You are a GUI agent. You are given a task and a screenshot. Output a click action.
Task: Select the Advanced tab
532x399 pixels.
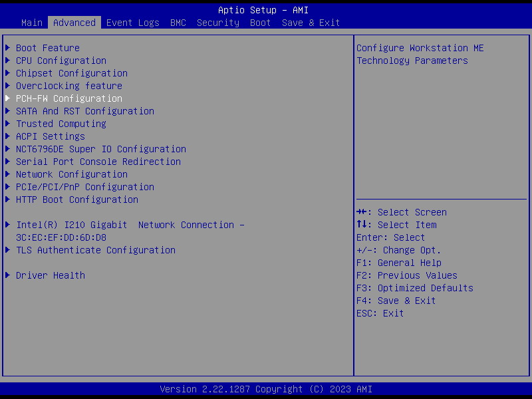74,23
